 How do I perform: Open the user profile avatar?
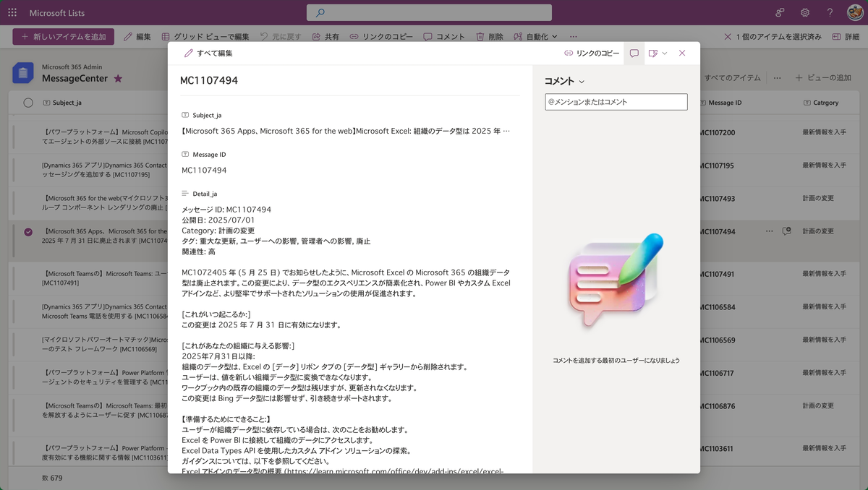click(854, 12)
